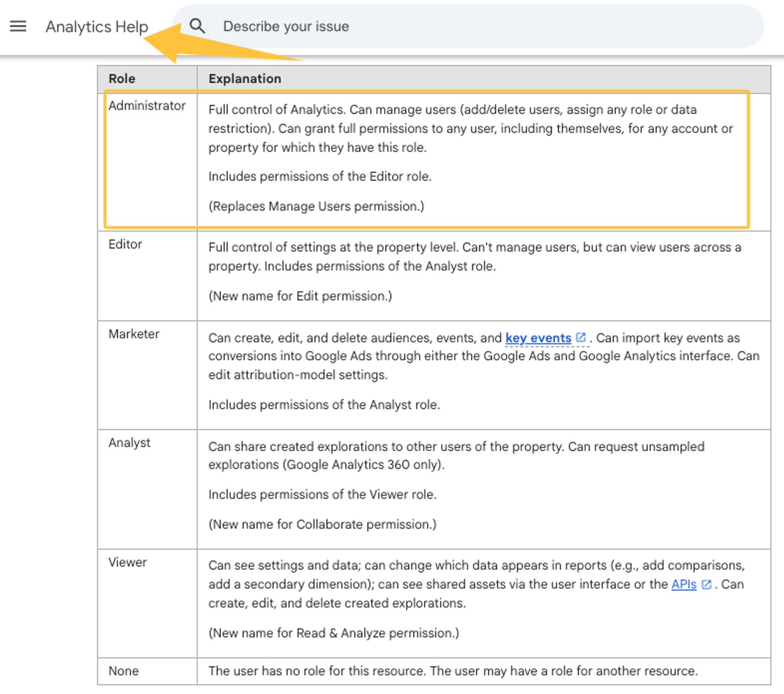784x694 pixels.
Task: Click text "Includes permissions of the Analyst role." under Marketer
Action: tap(324, 405)
